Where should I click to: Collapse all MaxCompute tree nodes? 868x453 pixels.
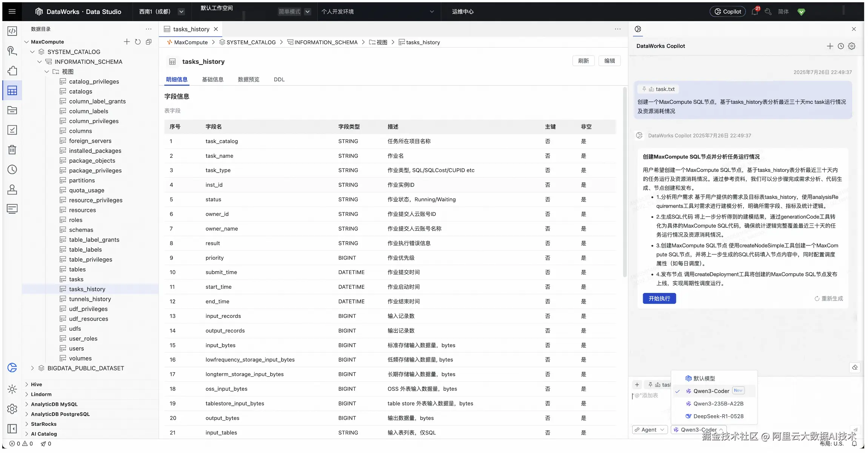click(149, 42)
